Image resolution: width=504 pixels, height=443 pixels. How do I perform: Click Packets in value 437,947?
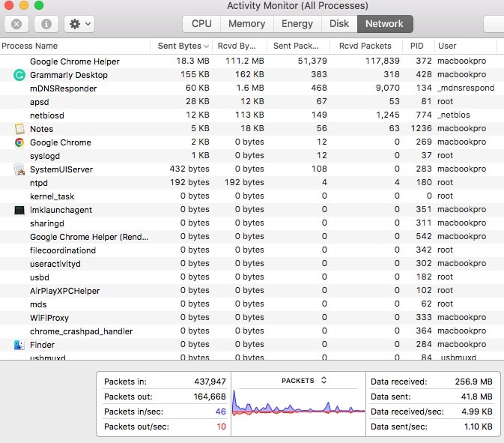click(x=210, y=382)
